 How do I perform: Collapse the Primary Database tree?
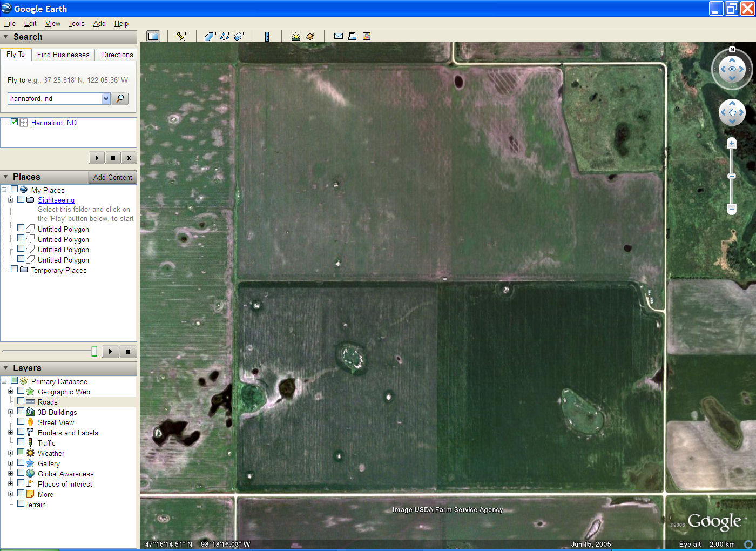click(4, 381)
